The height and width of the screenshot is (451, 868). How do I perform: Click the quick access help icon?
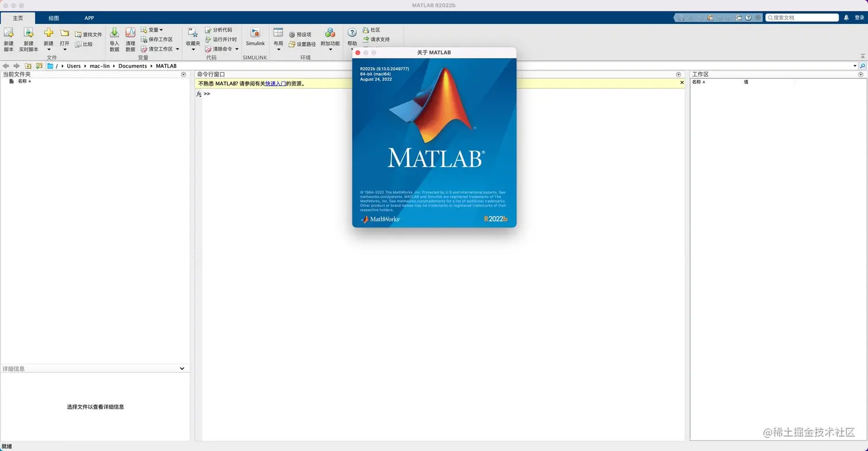coord(749,18)
